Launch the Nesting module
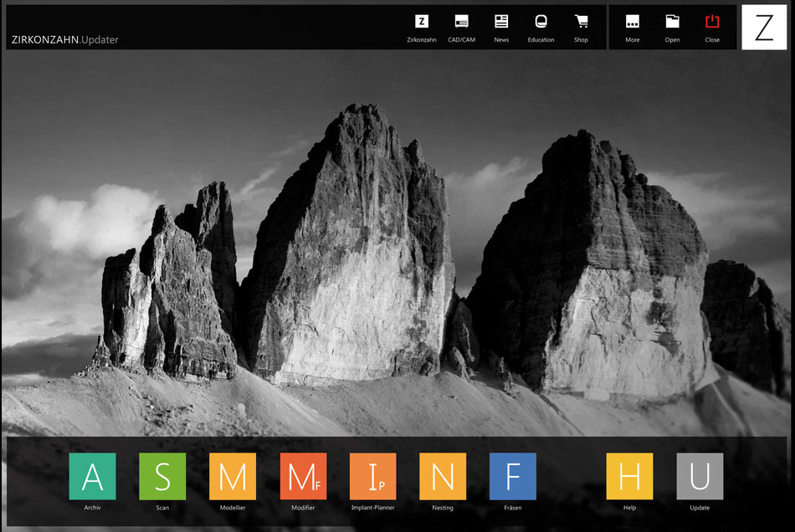Screen dimensions: 795x532 pos(443,476)
